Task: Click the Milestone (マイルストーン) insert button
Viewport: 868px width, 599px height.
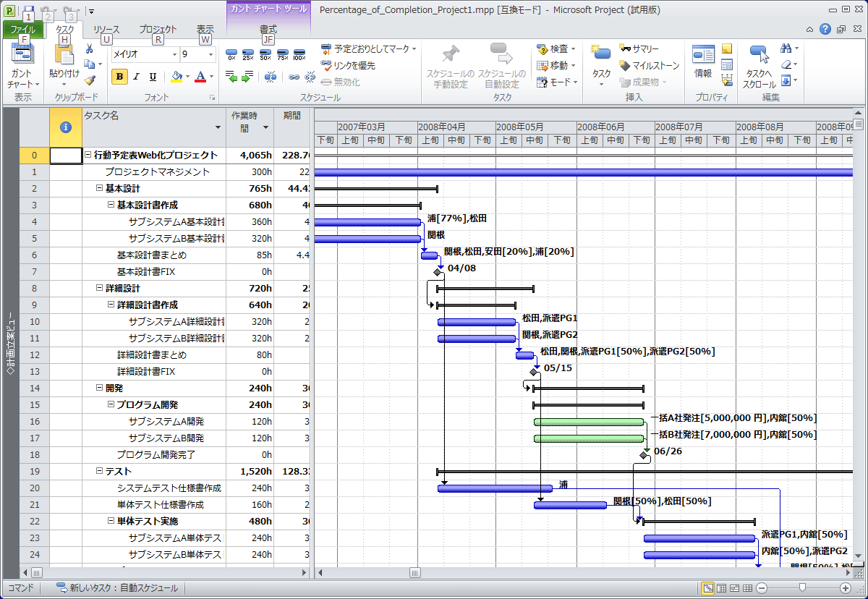Action: coord(650,65)
